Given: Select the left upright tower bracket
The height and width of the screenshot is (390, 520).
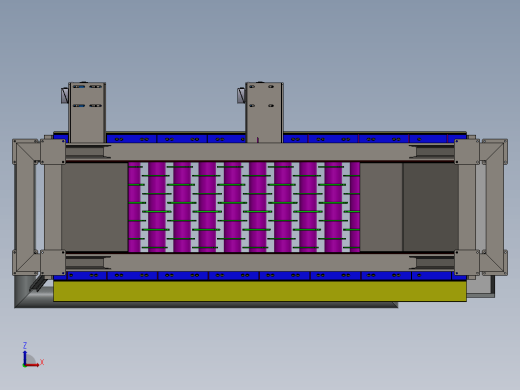Looking at the screenshot, I should pos(87,113).
